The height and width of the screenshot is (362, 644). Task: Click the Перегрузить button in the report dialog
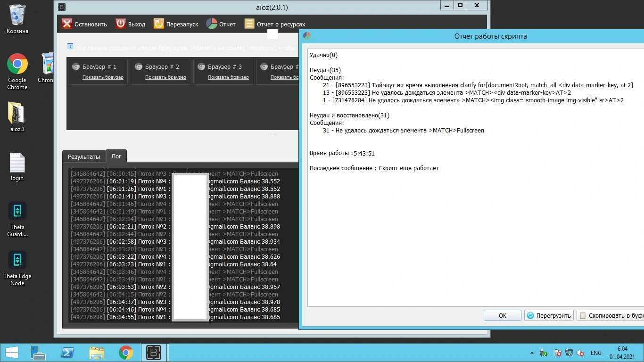(549, 315)
